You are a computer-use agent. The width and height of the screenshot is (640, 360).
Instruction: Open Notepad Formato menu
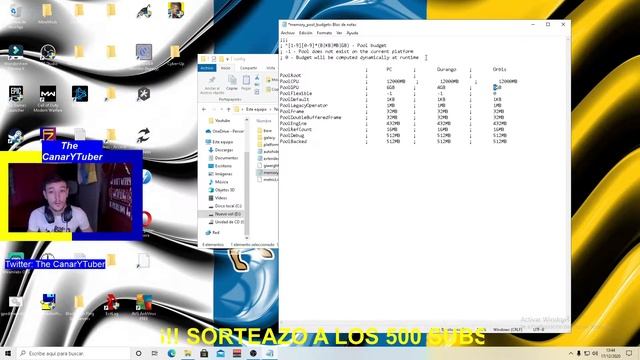[x=324, y=33]
